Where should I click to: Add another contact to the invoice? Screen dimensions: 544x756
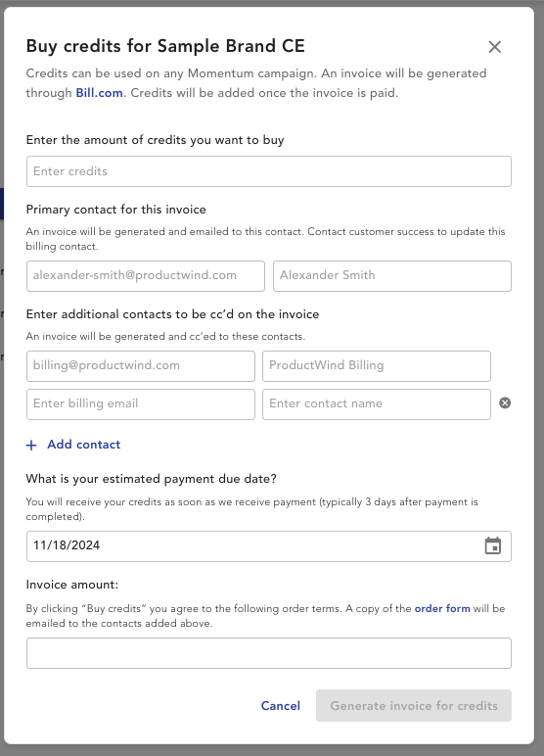(73, 445)
